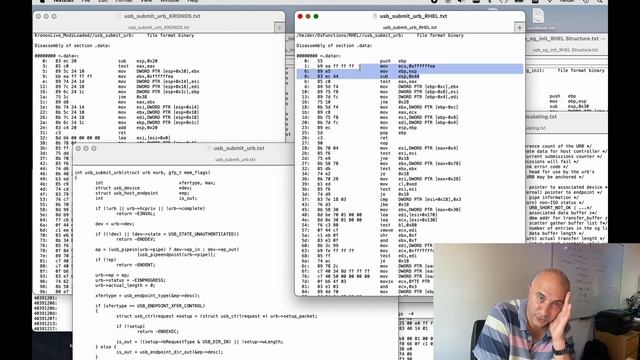Click the 'return -ENOEXEC;' line in the source
This screenshot has height=360, width=640.
point(158,331)
